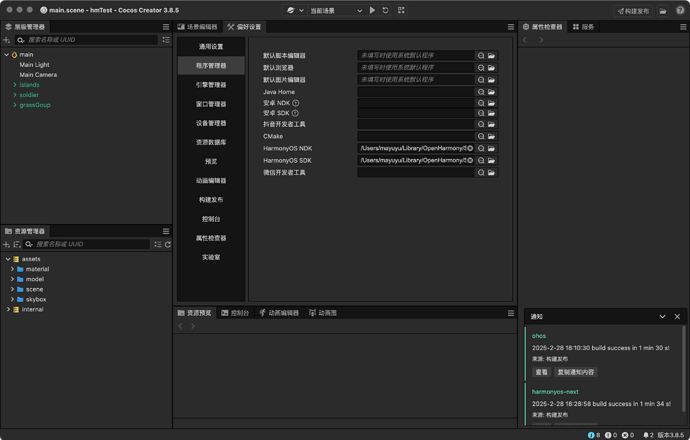The width and height of the screenshot is (690, 440).
Task: Open the 设备管理器 device manager section
Action: point(211,123)
